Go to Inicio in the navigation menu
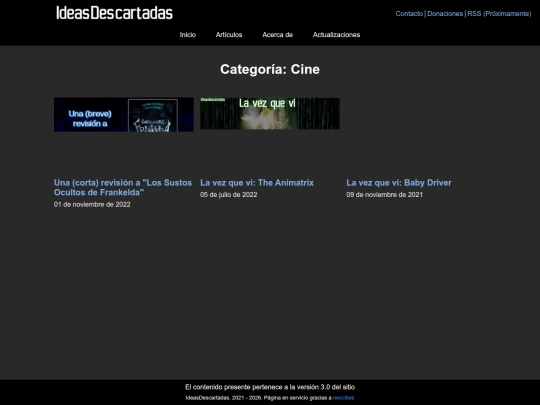 [x=188, y=35]
